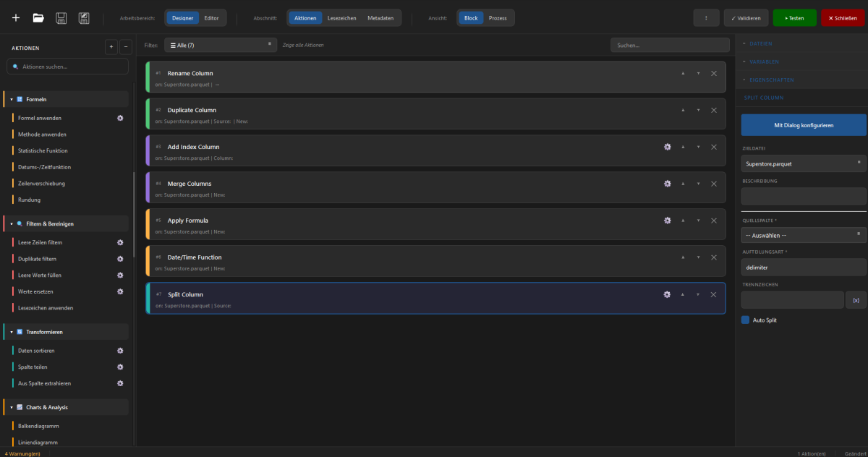Move Split Column action up with arrow
868x457 pixels.
(682, 294)
